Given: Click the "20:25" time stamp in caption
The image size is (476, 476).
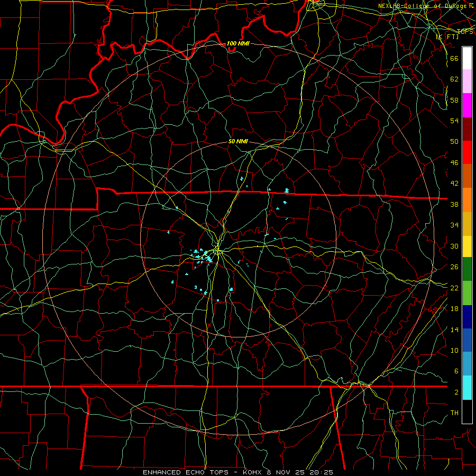Looking at the screenshot, I should (x=321, y=472).
